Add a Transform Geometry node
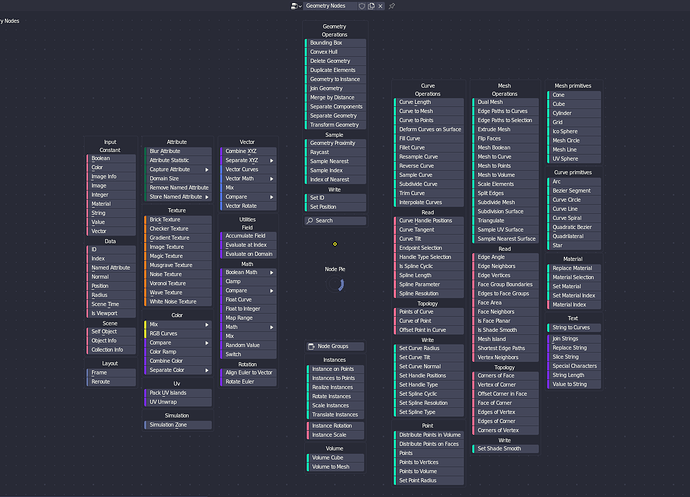The width and height of the screenshot is (690, 497). [x=335, y=125]
